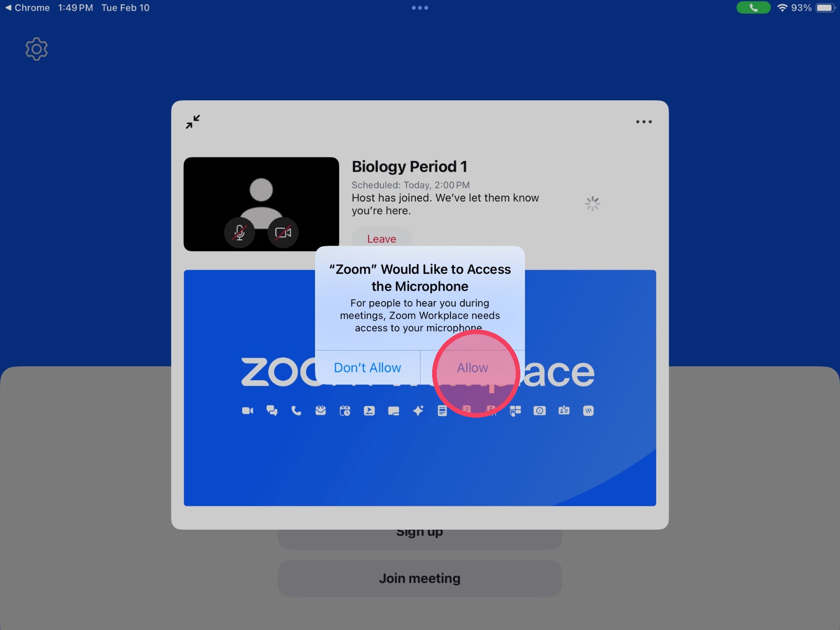Tap Don't Allow on microphone prompt
Image resolution: width=840 pixels, height=630 pixels.
(367, 368)
